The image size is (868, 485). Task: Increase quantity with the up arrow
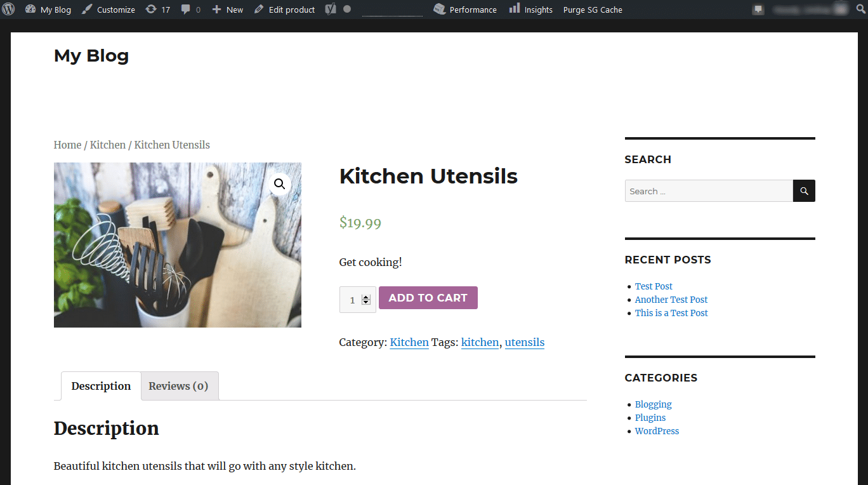367,294
